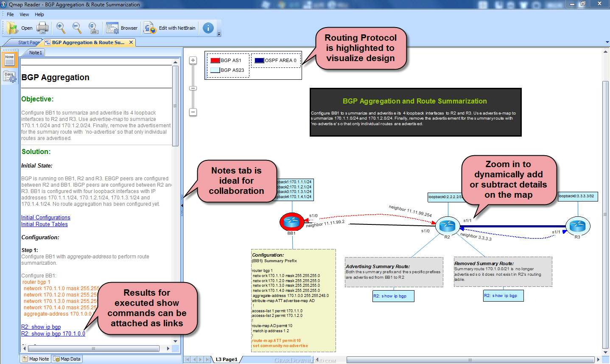Click "R2: show ip bgp" under Removed Summary Route
Screen dimensions: 610x364
tap(504, 295)
